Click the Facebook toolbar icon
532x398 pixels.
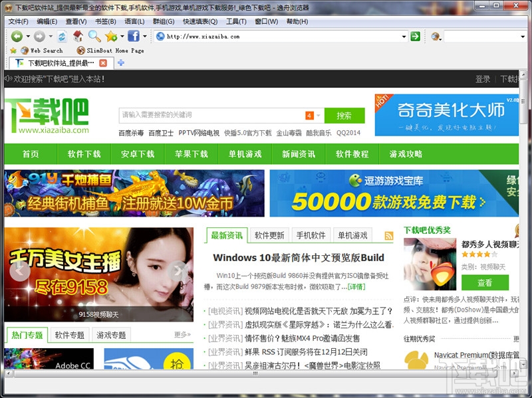pos(134,36)
